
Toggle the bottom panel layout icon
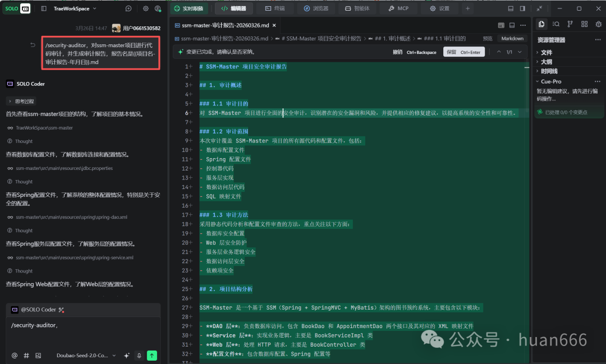pyautogui.click(x=510, y=8)
